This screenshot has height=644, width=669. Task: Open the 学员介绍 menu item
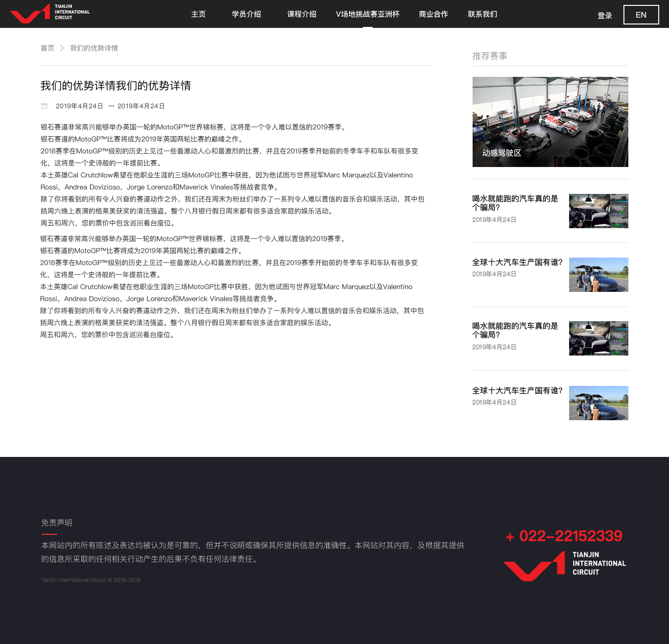(x=246, y=14)
